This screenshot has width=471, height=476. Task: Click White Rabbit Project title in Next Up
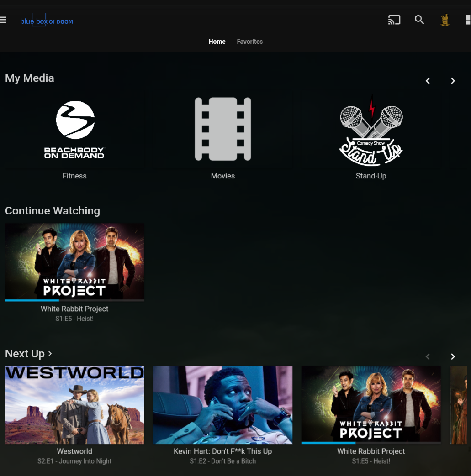tap(371, 451)
